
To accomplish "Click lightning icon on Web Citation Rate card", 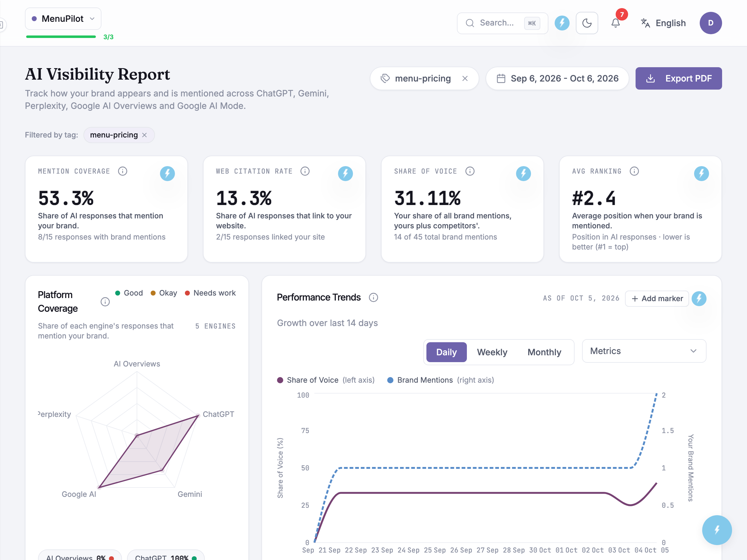I will point(345,174).
